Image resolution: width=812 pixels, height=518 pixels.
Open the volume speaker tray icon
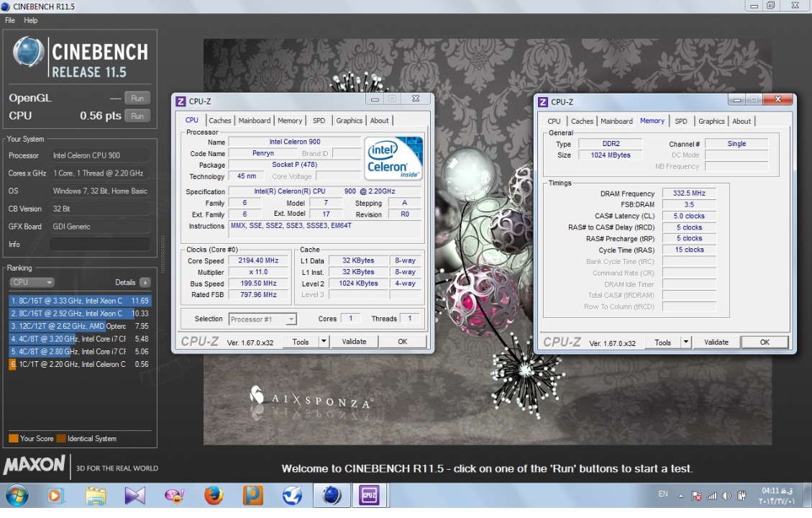[x=727, y=496]
